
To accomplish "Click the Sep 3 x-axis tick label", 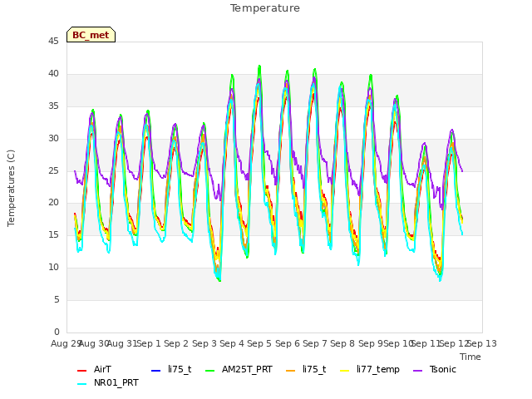I will tap(204, 343).
